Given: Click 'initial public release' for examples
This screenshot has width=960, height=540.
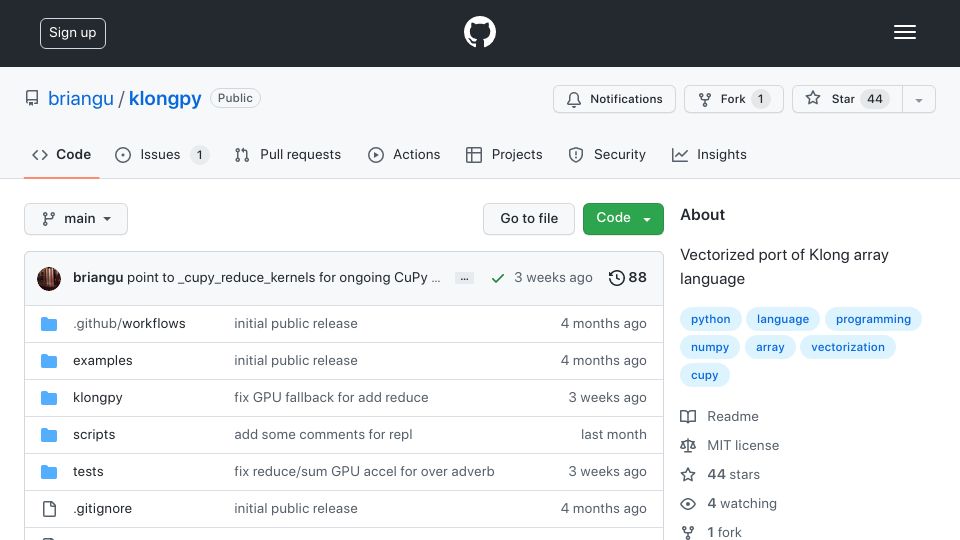Looking at the screenshot, I should (x=296, y=361).
